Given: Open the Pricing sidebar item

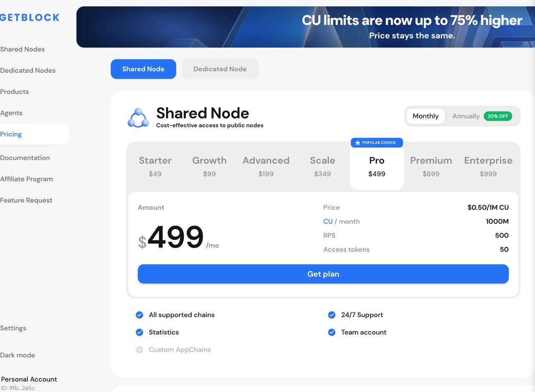Looking at the screenshot, I should tap(33, 134).
